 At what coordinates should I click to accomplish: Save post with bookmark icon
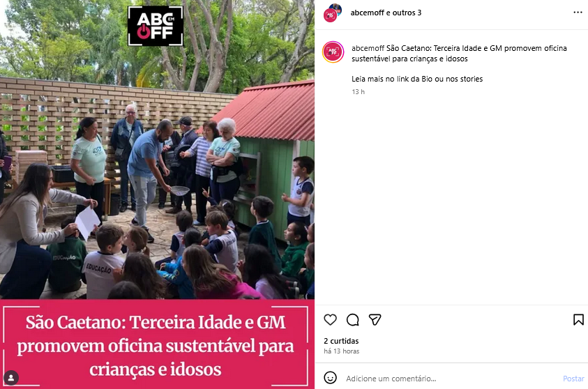[x=578, y=320]
